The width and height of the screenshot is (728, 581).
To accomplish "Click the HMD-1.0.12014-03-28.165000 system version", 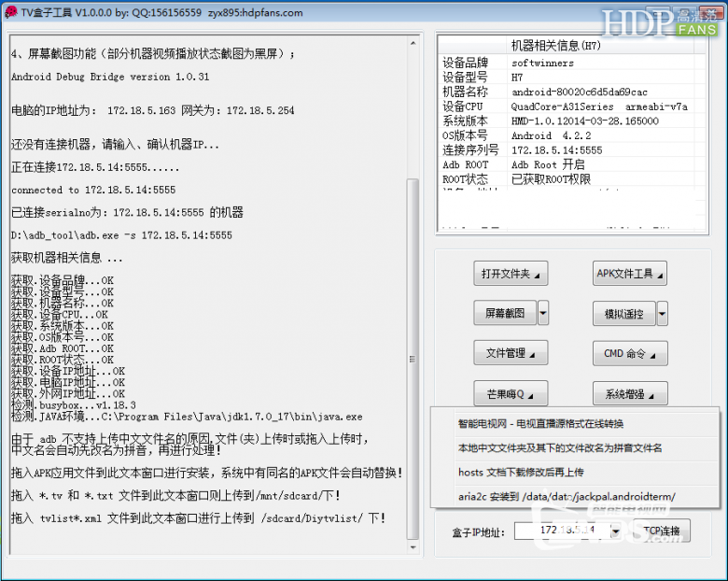I will click(x=585, y=120).
